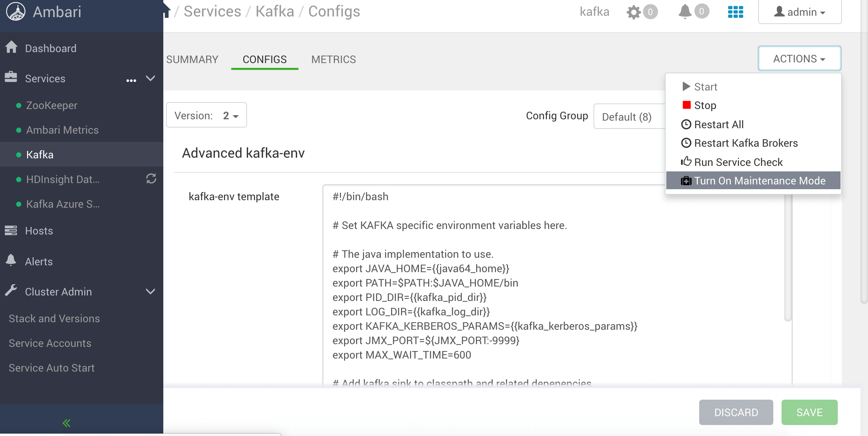Open ZooKeeper service

coord(52,105)
